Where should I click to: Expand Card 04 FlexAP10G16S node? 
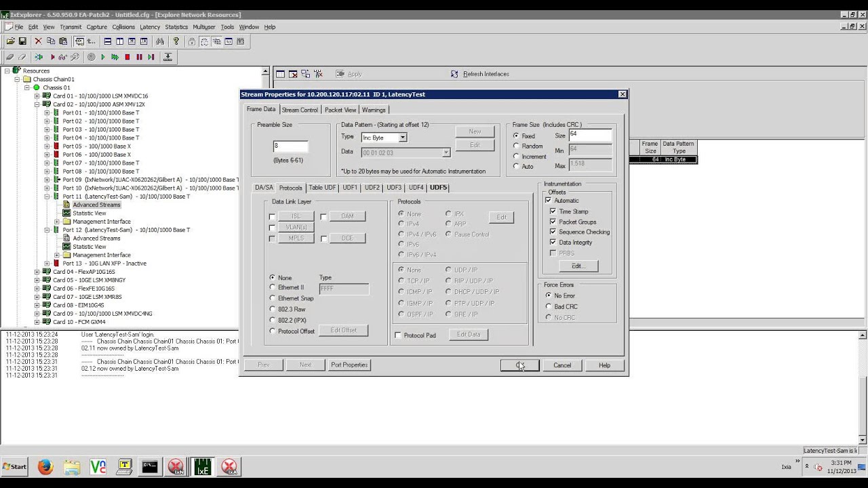tap(37, 272)
